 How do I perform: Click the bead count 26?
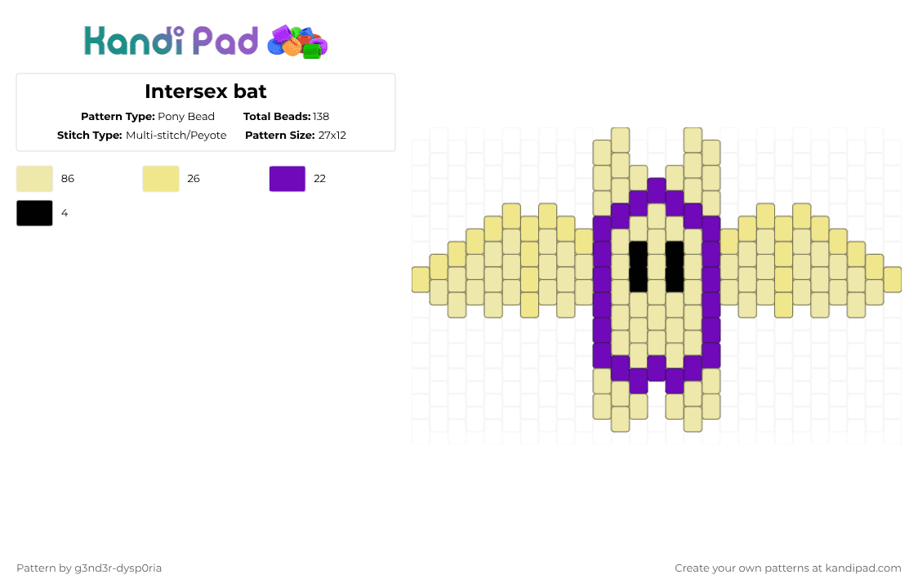tap(194, 179)
